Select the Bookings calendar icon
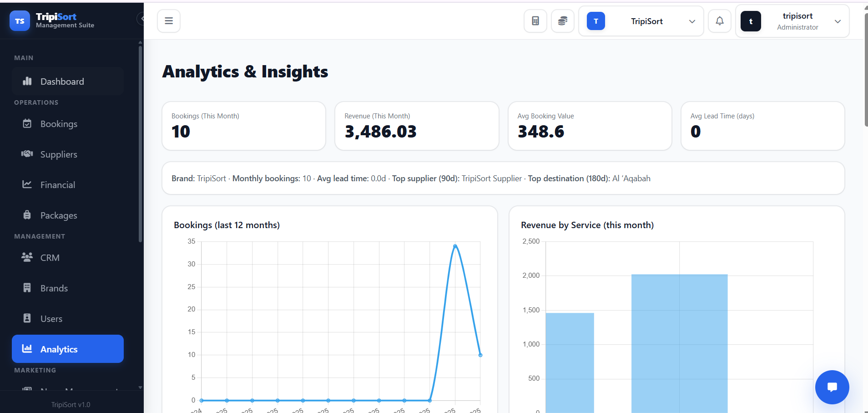Image resolution: width=868 pixels, height=413 pixels. (27, 123)
